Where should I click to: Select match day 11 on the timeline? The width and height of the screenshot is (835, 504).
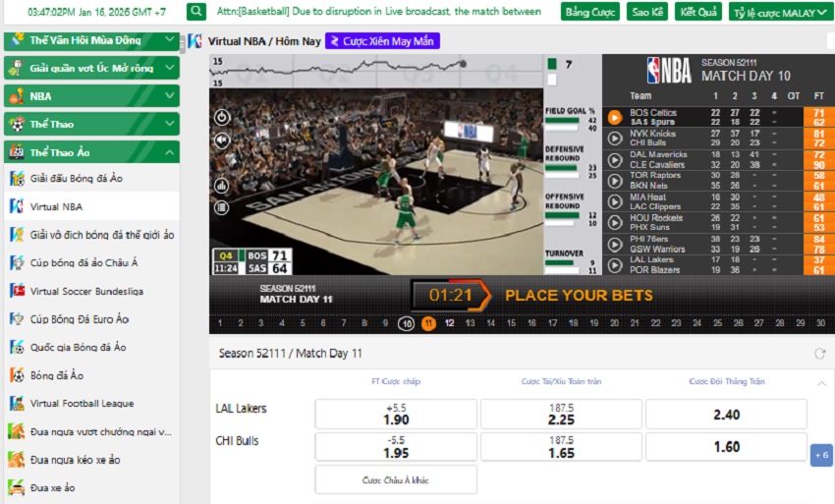pyautogui.click(x=428, y=323)
